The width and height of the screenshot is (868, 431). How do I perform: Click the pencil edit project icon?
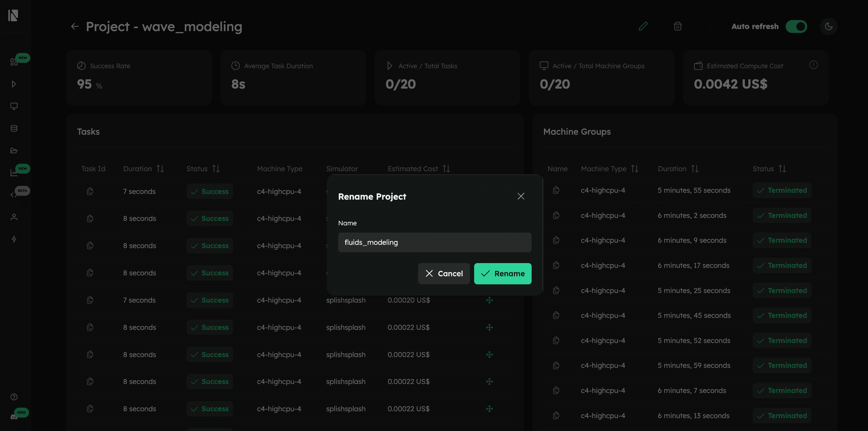643,26
